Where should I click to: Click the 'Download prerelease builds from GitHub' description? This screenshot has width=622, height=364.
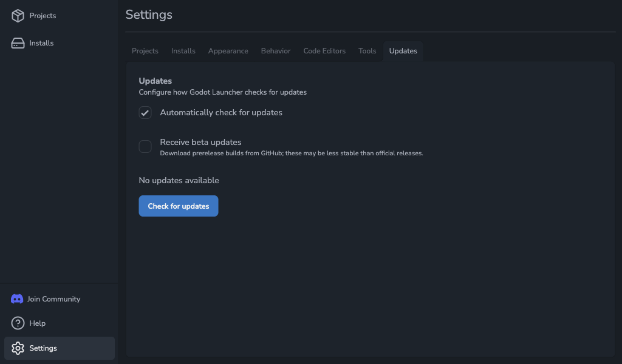(292, 153)
